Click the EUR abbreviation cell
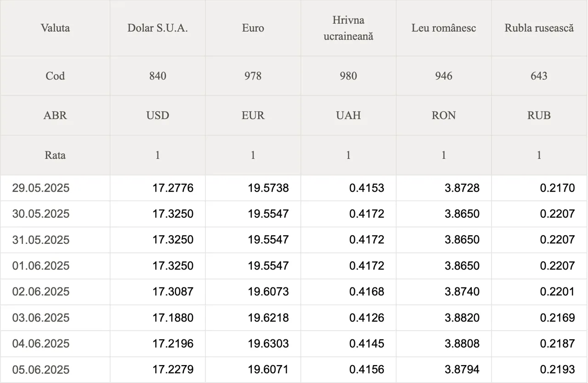 click(253, 115)
